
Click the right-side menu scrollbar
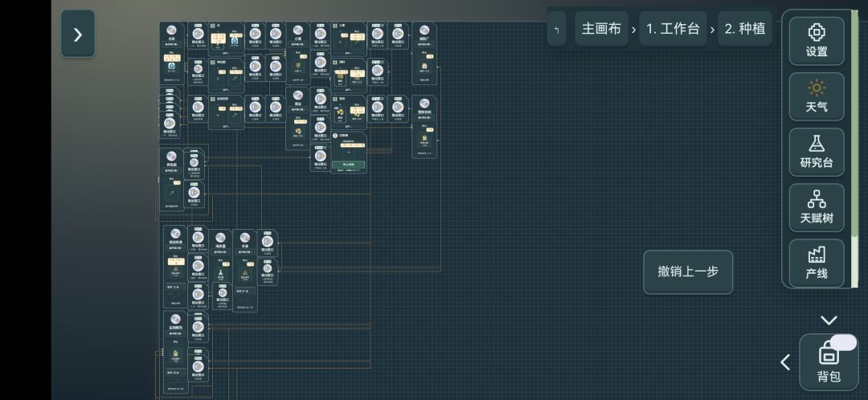(854, 149)
